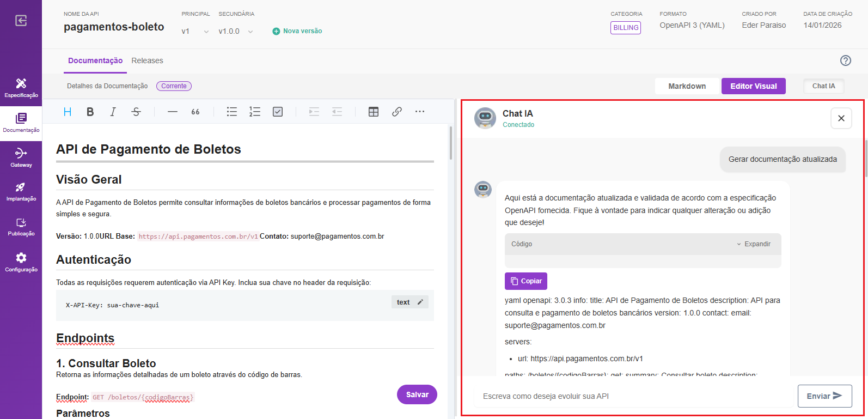Copy the generated code with Copiar
This screenshot has height=419, width=868.
526,281
